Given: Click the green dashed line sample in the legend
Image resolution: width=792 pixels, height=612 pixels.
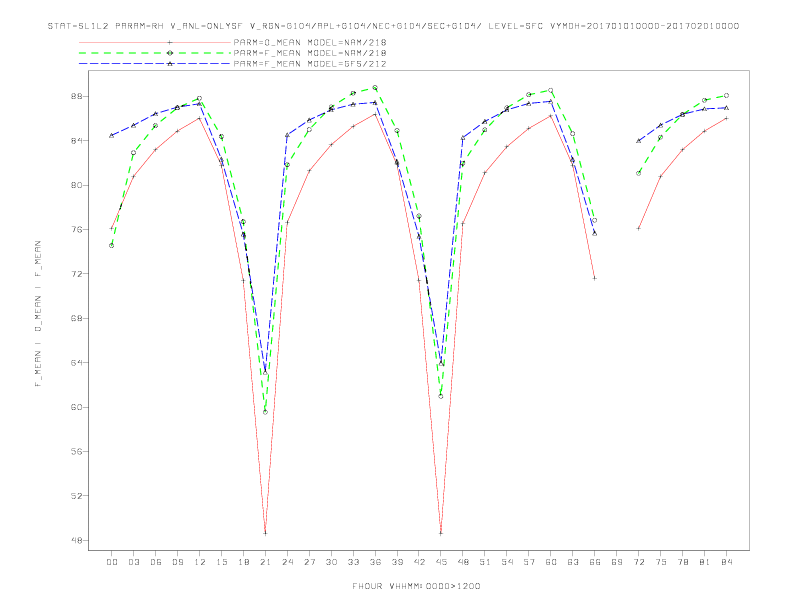Looking at the screenshot, I should tap(155, 53).
